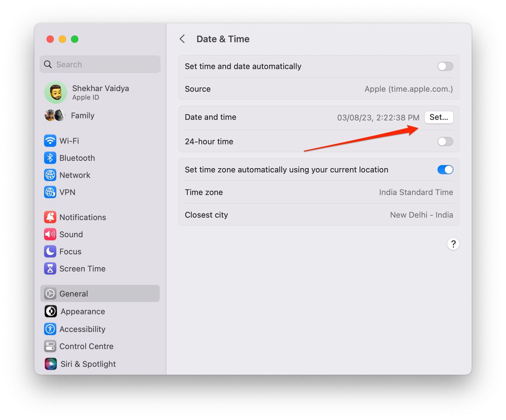Click the Siri & Spotlight icon

(51, 364)
